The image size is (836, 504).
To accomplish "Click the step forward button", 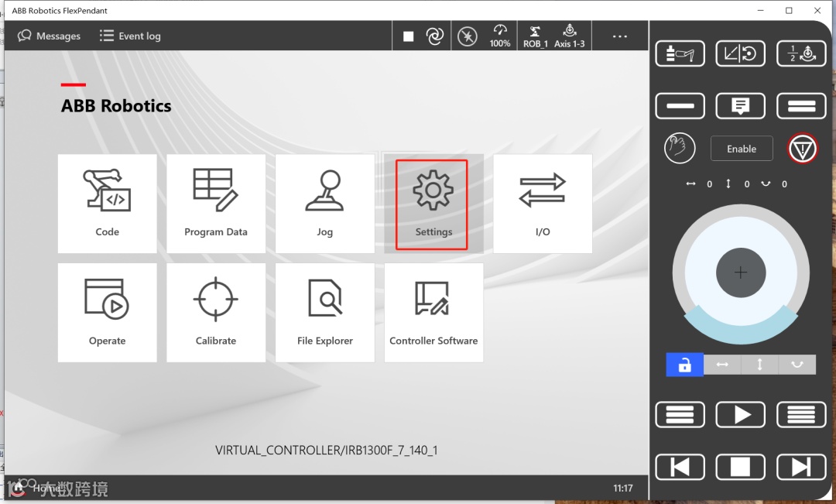I will point(801,467).
